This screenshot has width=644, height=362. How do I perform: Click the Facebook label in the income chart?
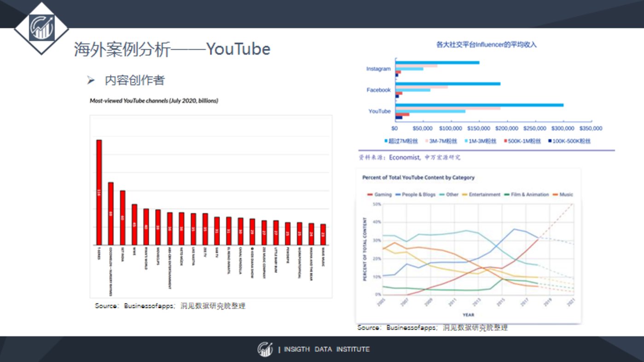[378, 90]
